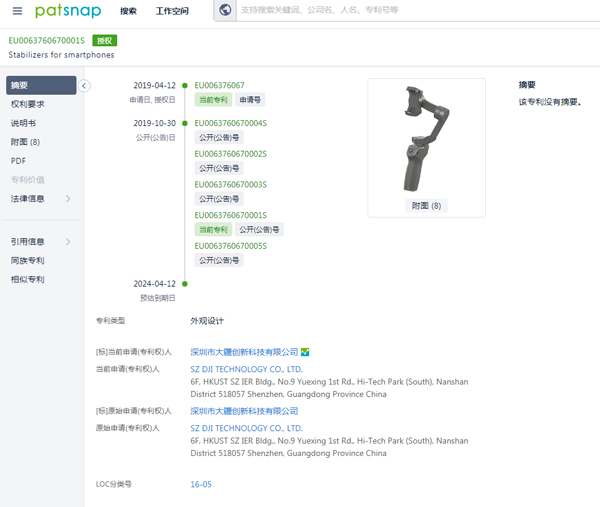The height and width of the screenshot is (507, 600).
Task: Open the 附图 (8) sidebar tab
Action: click(x=25, y=142)
